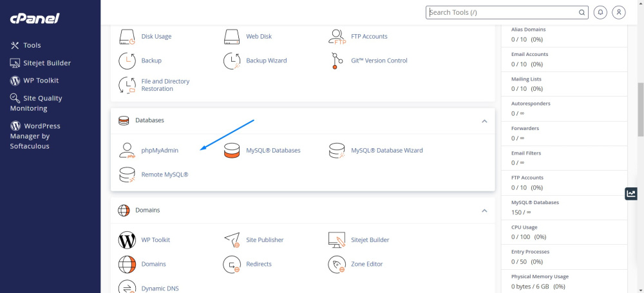This screenshot has width=644, height=293.
Task: Click the statistics chart side tab
Action: coord(631,194)
